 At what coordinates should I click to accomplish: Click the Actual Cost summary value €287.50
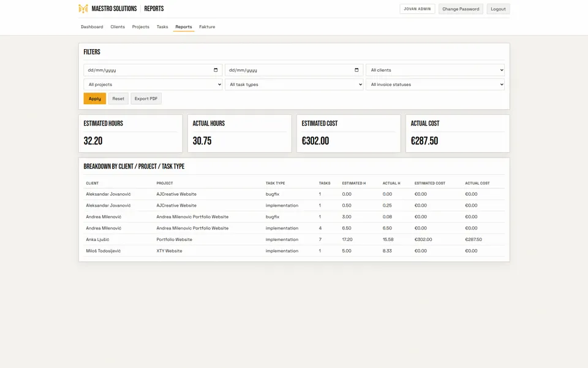(x=424, y=141)
